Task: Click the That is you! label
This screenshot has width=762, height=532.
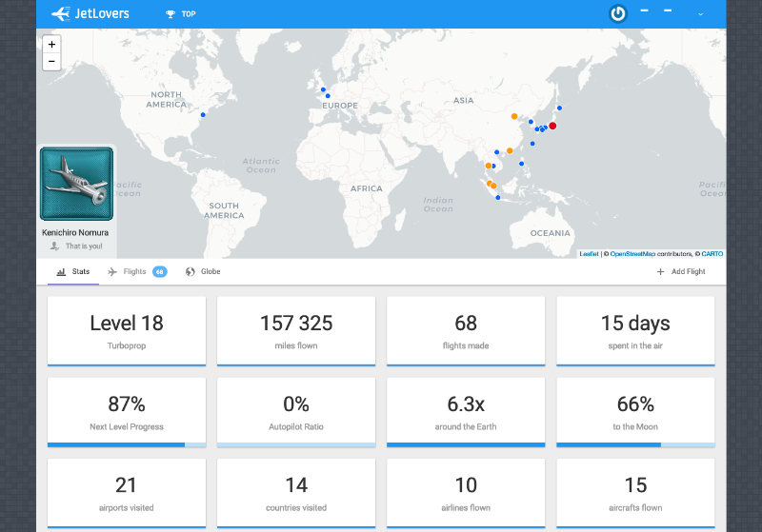Action: click(84, 246)
